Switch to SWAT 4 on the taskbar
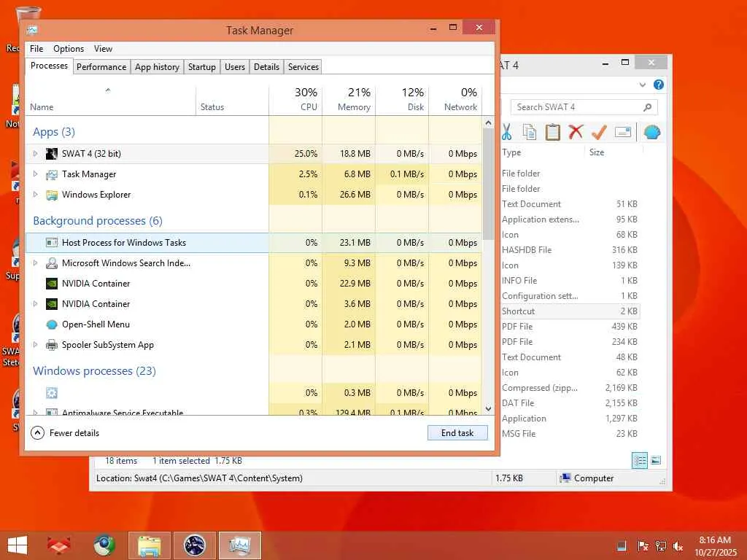The image size is (747, 560). pyautogui.click(x=194, y=545)
